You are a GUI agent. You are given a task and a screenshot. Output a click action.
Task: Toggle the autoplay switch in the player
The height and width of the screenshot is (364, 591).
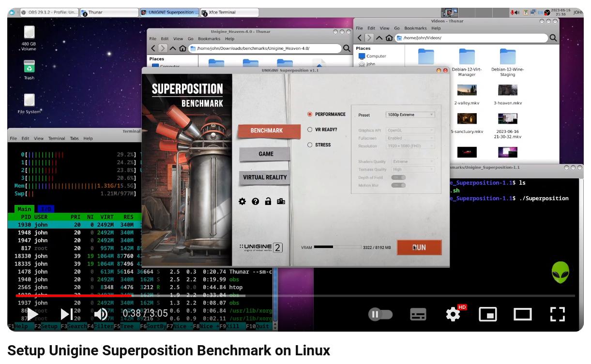tap(380, 314)
